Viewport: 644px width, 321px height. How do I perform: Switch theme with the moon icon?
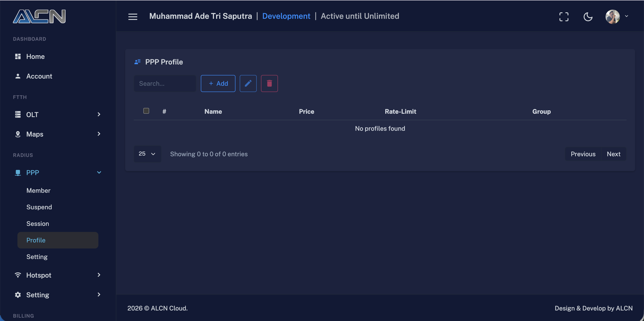point(588,17)
